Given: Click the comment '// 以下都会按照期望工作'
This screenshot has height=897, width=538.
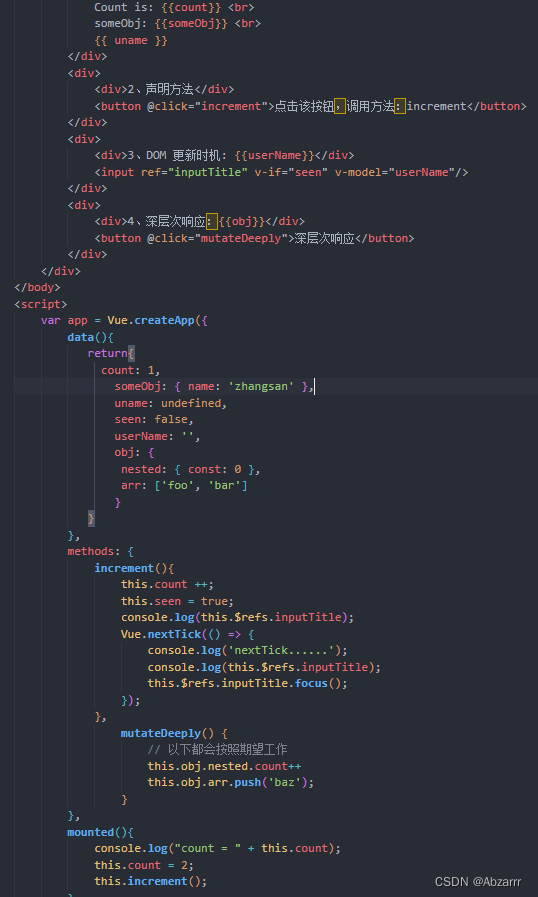Looking at the screenshot, I should 217,749.
